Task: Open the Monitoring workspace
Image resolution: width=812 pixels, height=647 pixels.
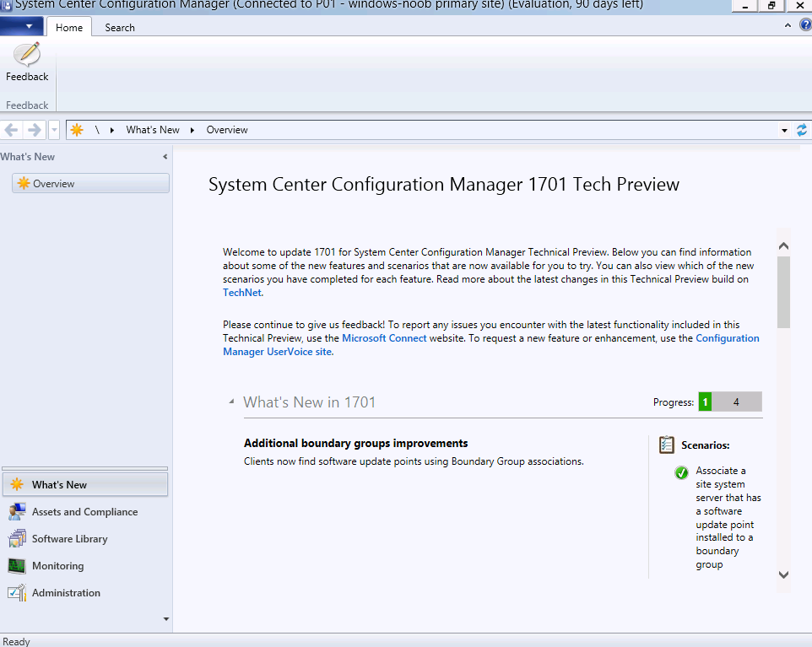Action: (x=85, y=566)
